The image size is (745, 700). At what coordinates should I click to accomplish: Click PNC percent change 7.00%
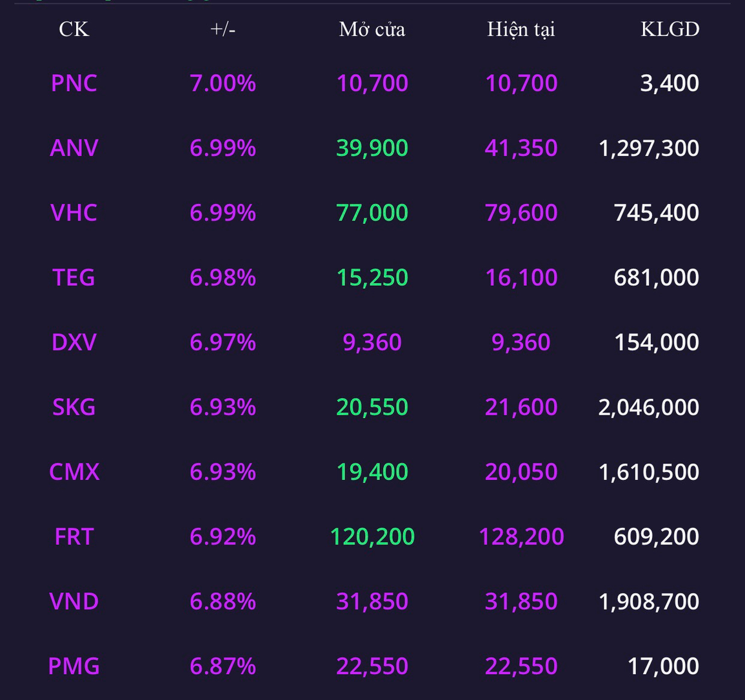pos(223,83)
